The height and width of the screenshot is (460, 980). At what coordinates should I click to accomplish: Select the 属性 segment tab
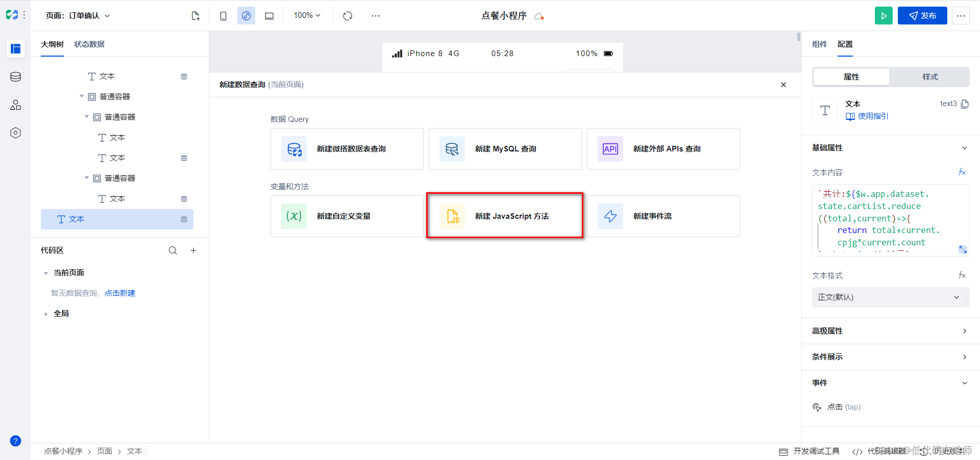pos(851,77)
